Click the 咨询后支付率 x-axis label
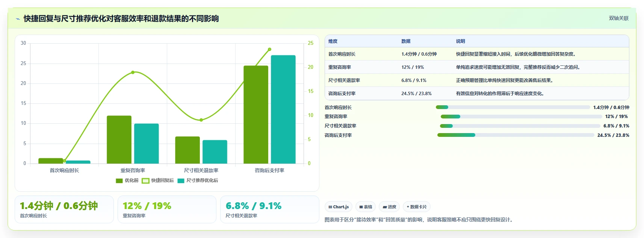The image size is (644, 238). (x=269, y=170)
